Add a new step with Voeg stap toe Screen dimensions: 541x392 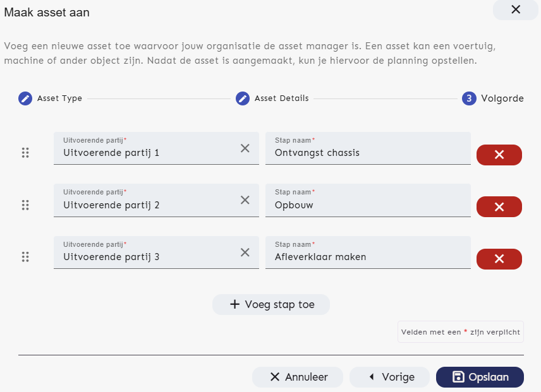click(x=270, y=304)
